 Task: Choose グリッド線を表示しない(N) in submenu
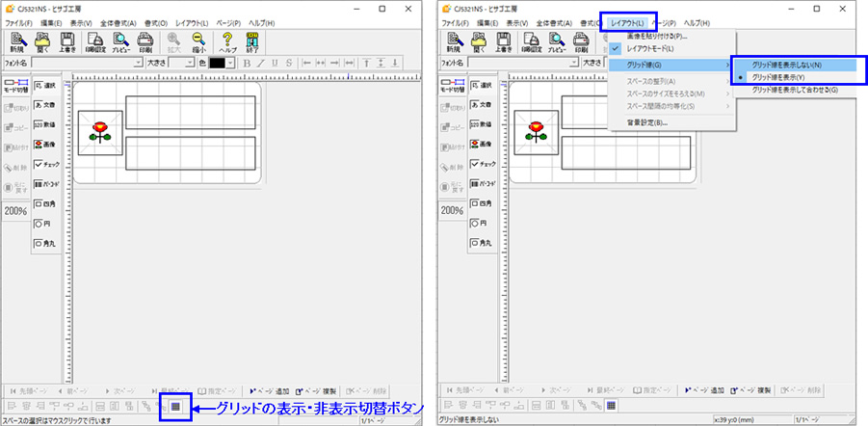click(786, 65)
